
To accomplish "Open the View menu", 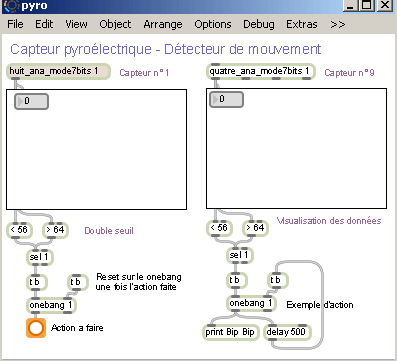I will (76, 24).
